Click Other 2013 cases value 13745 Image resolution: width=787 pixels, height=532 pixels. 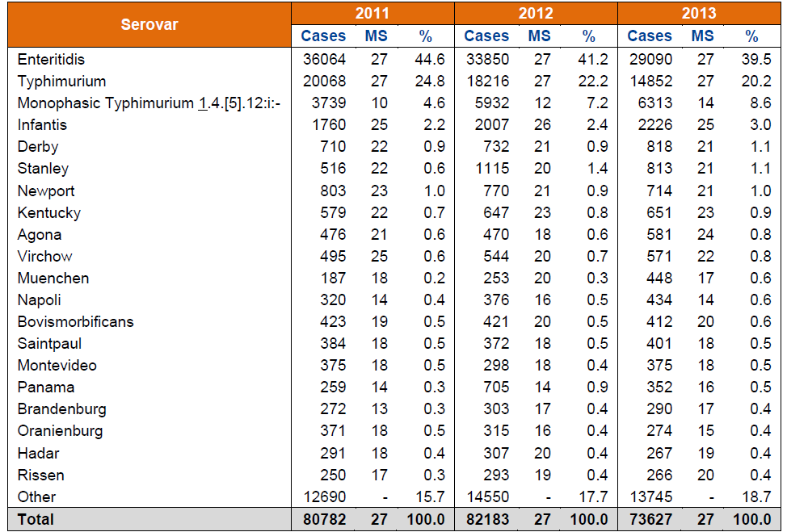[x=650, y=497]
